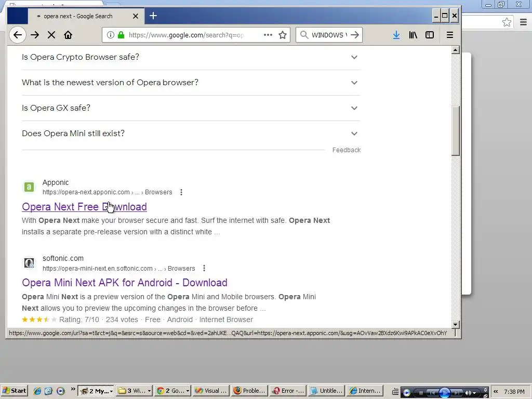Screen dimensions: 532x399
Task: Close the opera next Google Search tab
Action: pyautogui.click(x=136, y=16)
